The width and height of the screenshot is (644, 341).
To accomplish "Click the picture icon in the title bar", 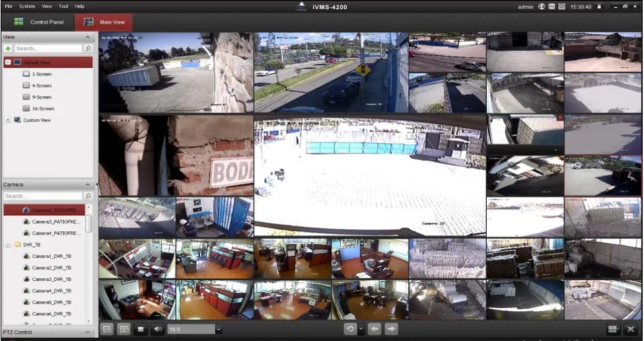I will point(552,7).
